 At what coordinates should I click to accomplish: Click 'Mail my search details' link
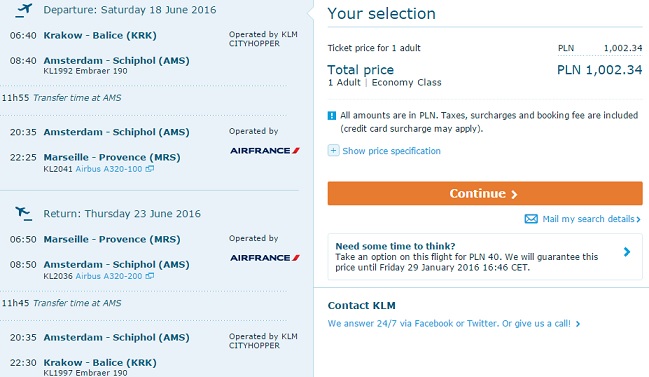coord(591,219)
